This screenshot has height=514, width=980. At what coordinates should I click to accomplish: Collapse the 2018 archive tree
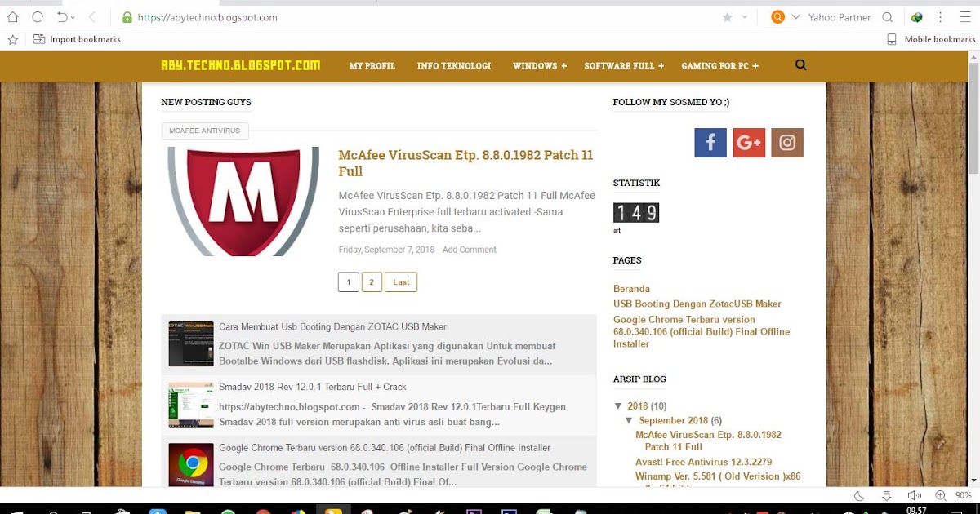pyautogui.click(x=618, y=406)
